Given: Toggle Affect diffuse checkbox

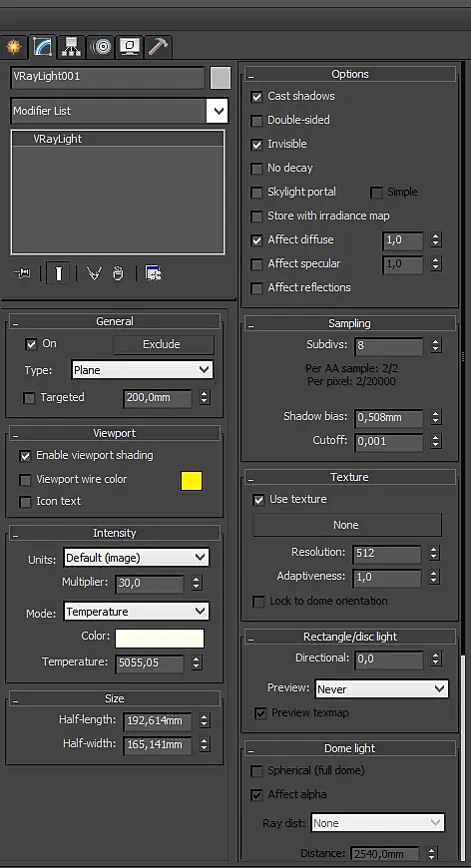Looking at the screenshot, I should (x=256, y=240).
